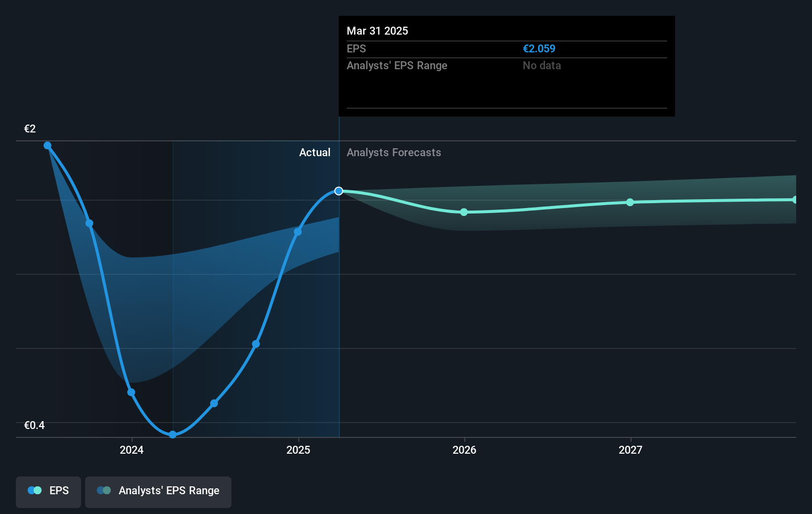Select the 2027 forecast EPS data point

pyautogui.click(x=630, y=202)
